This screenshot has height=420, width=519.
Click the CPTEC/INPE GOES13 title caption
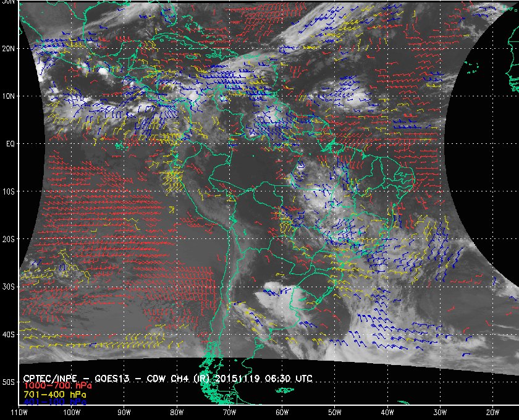pyautogui.click(x=168, y=379)
